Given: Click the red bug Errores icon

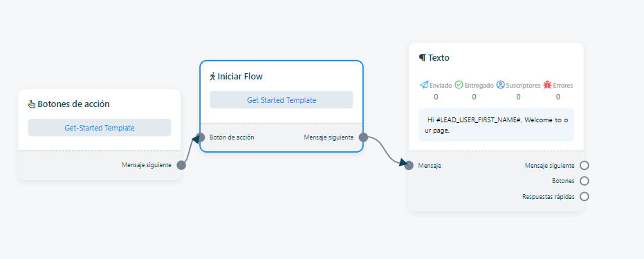Looking at the screenshot, I should [547, 85].
